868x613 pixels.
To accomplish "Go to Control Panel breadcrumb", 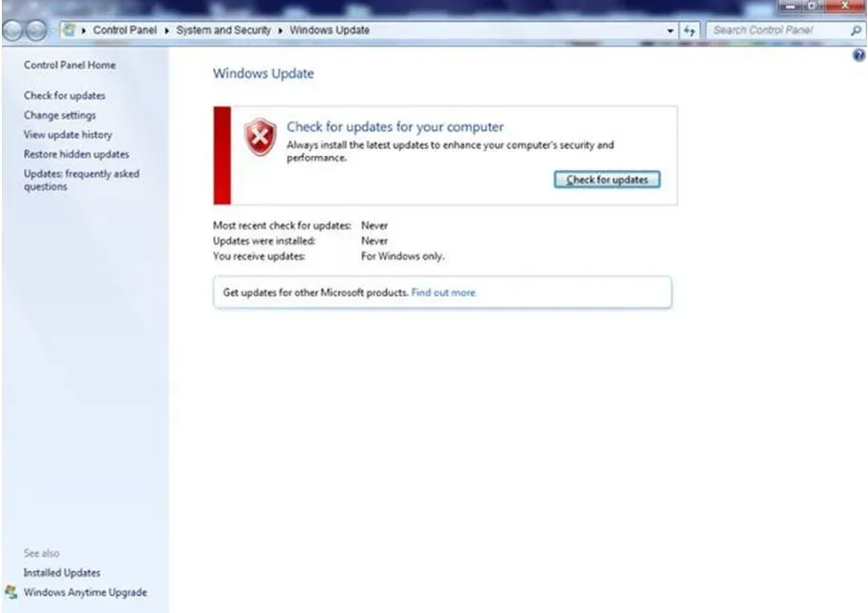I will point(125,29).
